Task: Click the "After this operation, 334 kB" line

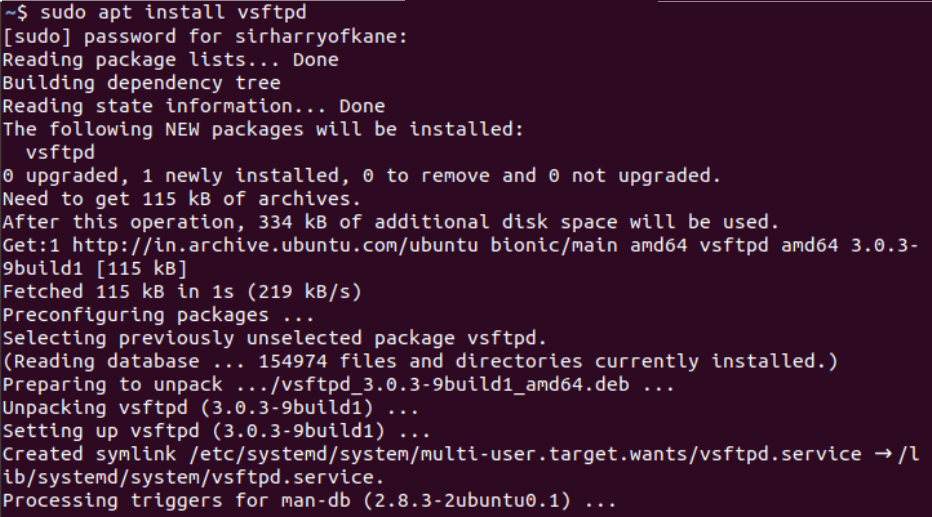Action: click(390, 222)
